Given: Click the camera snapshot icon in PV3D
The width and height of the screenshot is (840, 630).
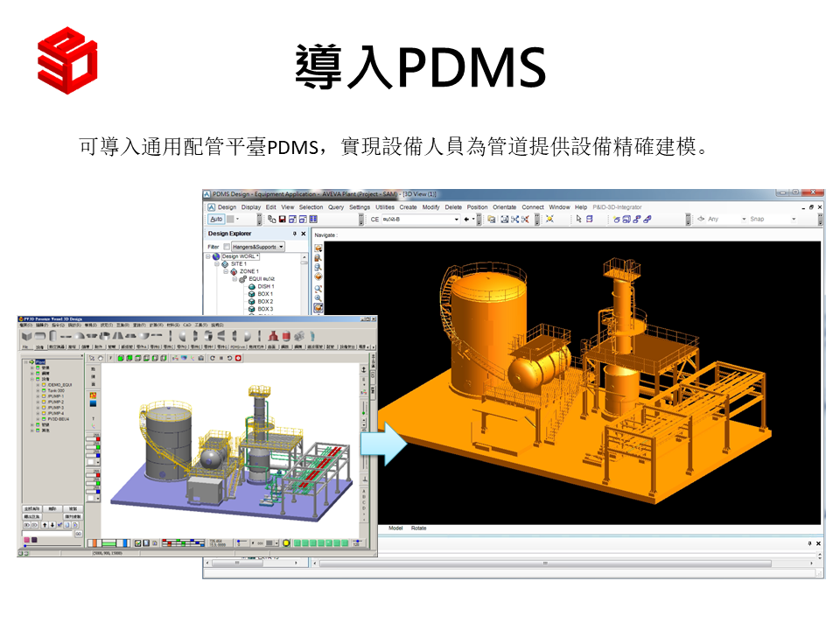Looking at the screenshot, I should pyautogui.click(x=201, y=358).
